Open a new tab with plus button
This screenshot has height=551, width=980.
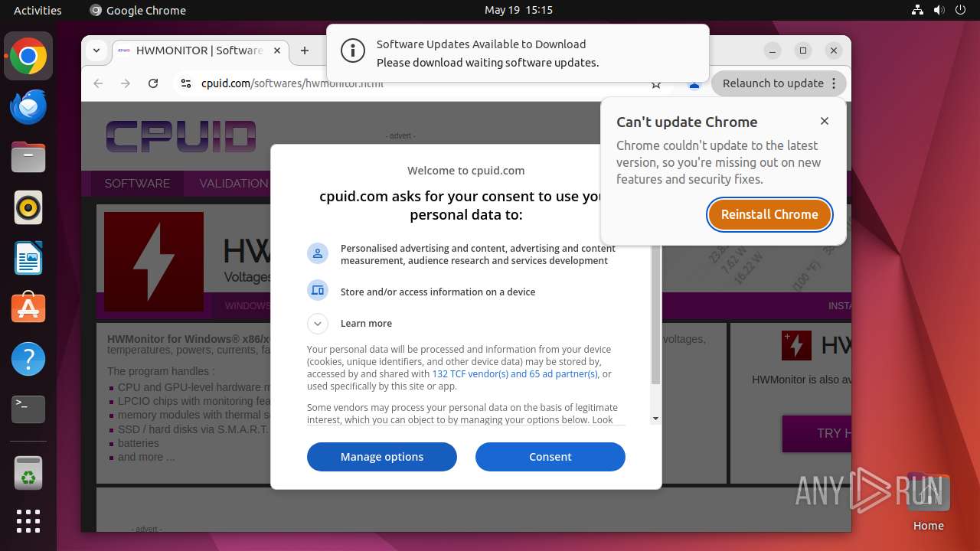[305, 51]
